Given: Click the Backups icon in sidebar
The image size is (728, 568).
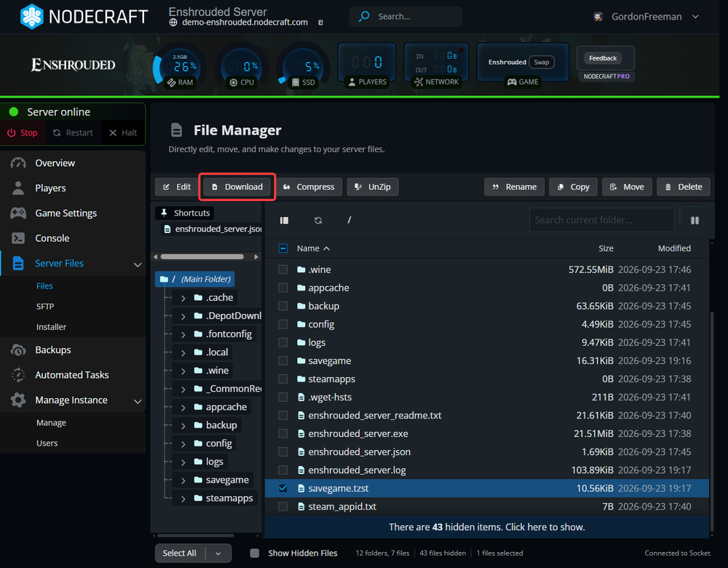Looking at the screenshot, I should 18,350.
